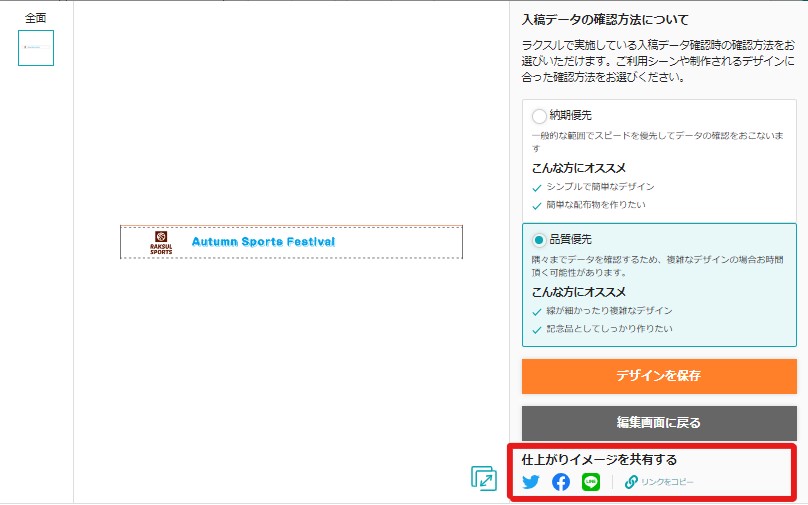Click Autumn Sports Festival text in preview
The image size is (808, 505).
click(263, 242)
